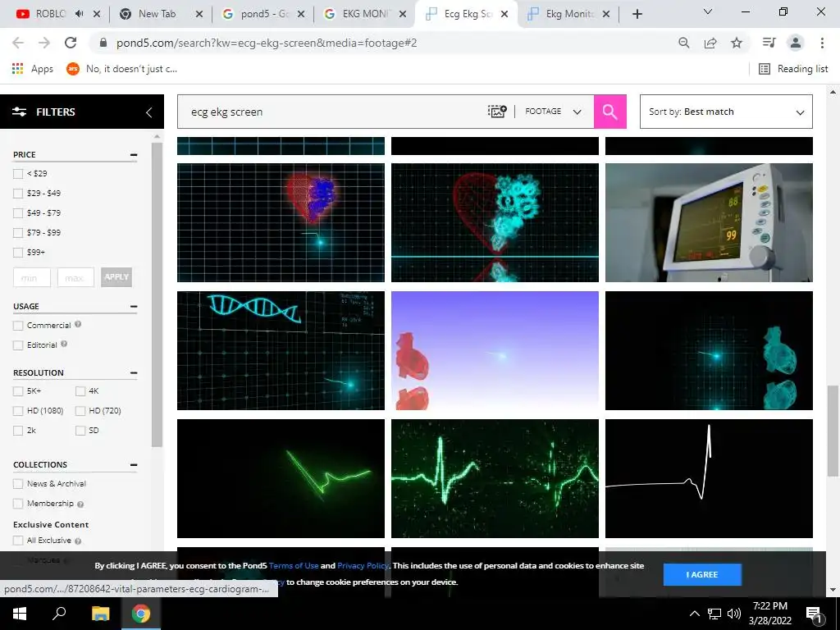Open the notification center icon
Screen dimensions: 840x630
click(814, 614)
